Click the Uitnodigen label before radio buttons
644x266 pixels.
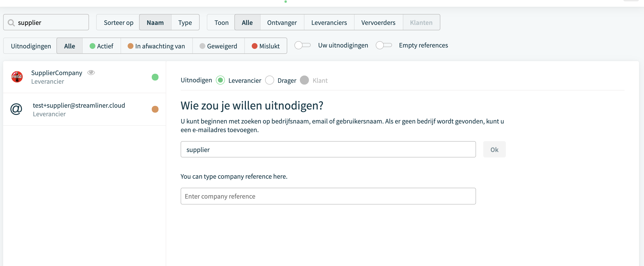click(x=196, y=80)
